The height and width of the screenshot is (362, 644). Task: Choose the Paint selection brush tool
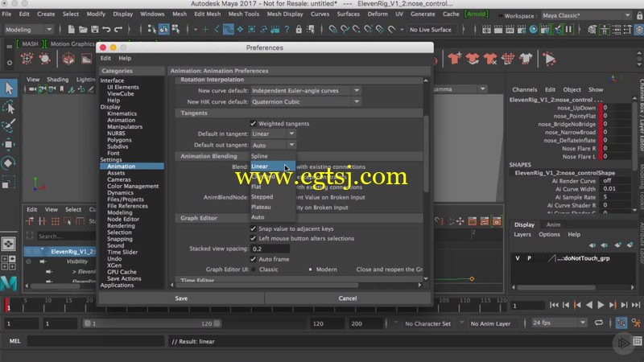(9, 125)
